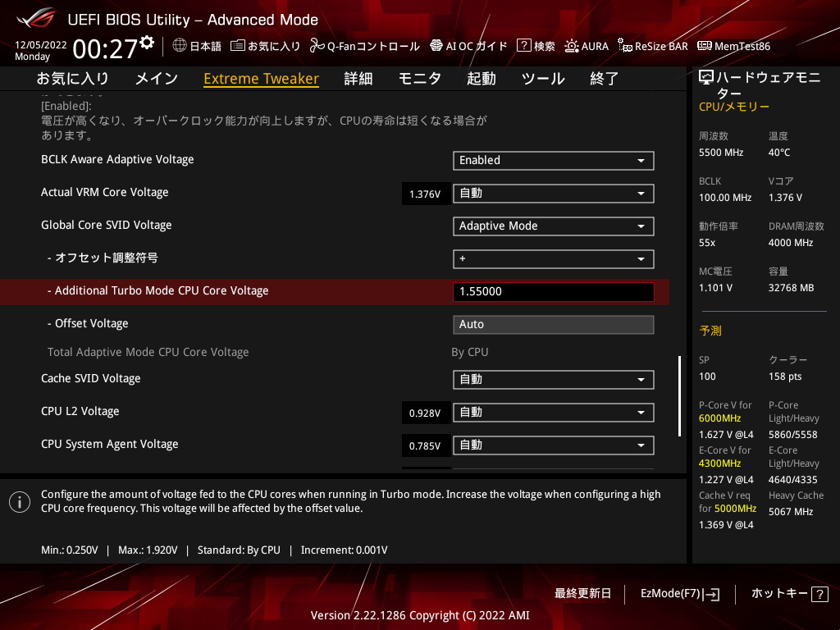Open オフセット調整符号 sign dropdown
This screenshot has width=840, height=630.
pos(554,258)
